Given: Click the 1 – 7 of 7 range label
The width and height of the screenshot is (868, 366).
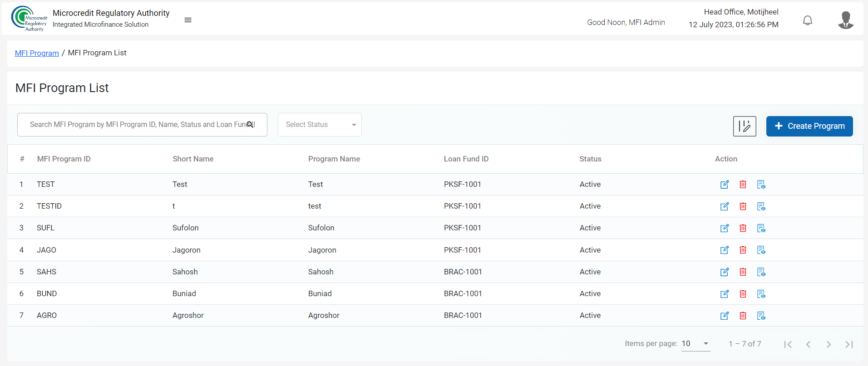Looking at the screenshot, I should (x=745, y=344).
